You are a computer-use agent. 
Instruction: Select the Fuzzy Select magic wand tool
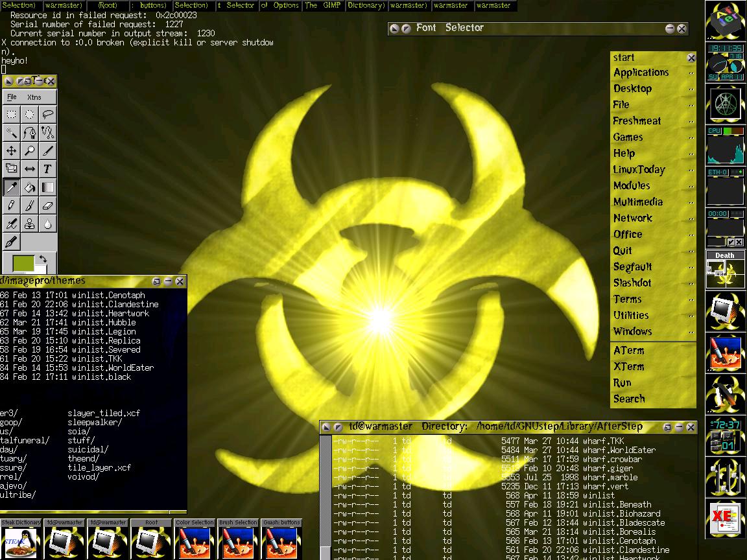pos(12,133)
